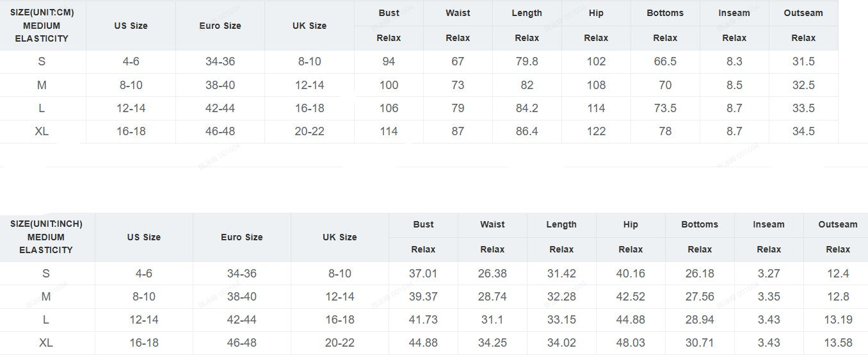Select the 94 bust value for size S

389,62
